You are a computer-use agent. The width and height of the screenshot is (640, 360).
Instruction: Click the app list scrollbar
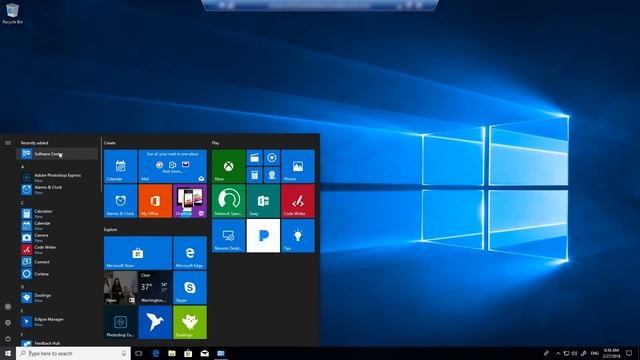pyautogui.click(x=101, y=165)
